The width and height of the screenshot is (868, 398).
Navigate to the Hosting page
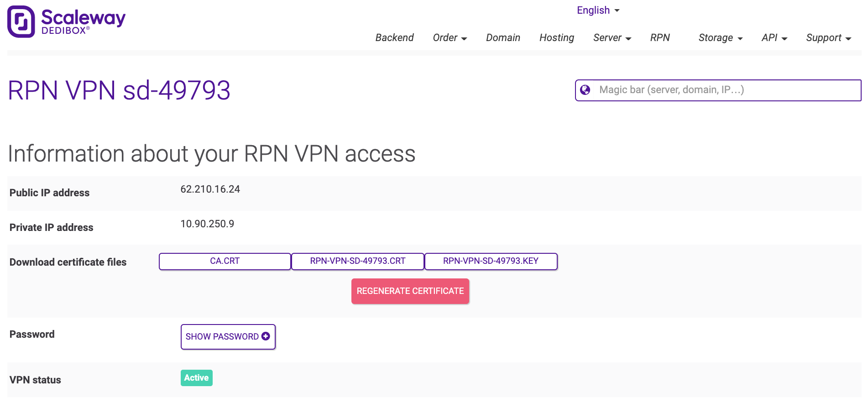tap(556, 38)
